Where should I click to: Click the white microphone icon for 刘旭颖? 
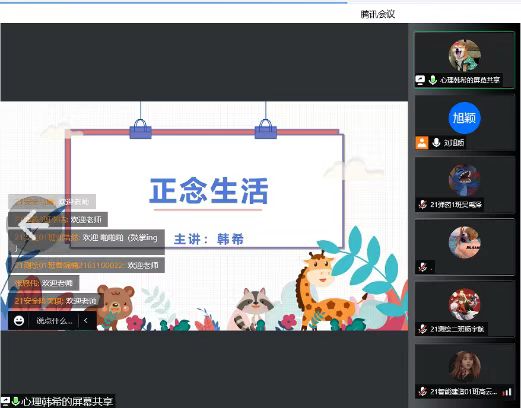point(436,143)
